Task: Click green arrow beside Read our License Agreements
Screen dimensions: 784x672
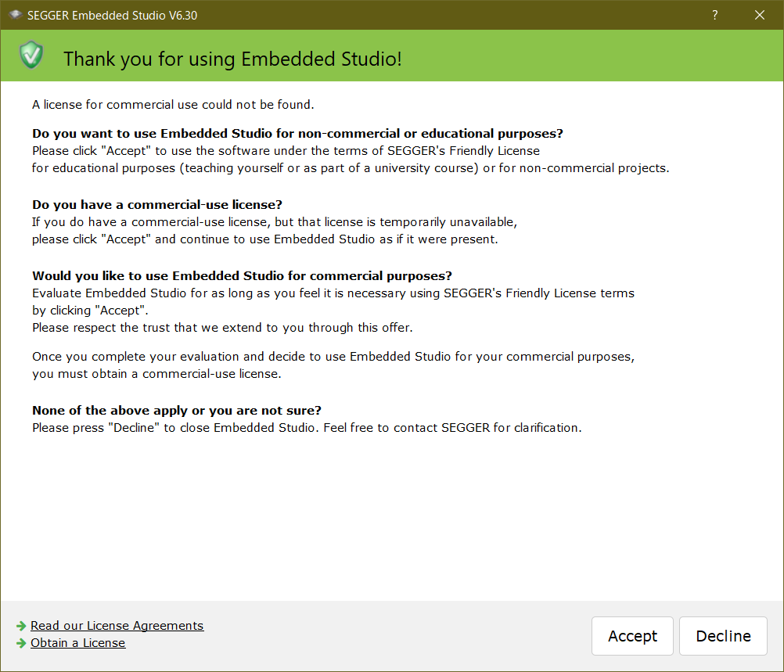Action: tap(21, 626)
